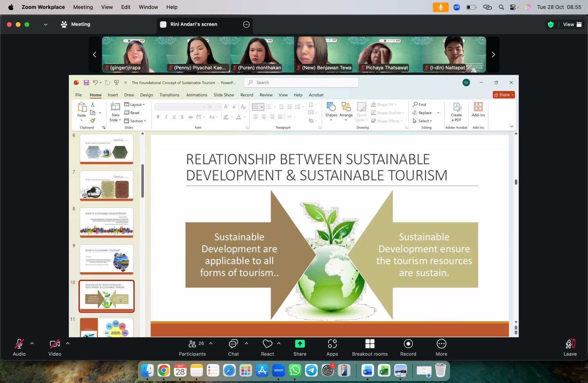588x383 pixels.
Task: Open the Add-ins button
Action: (x=478, y=110)
